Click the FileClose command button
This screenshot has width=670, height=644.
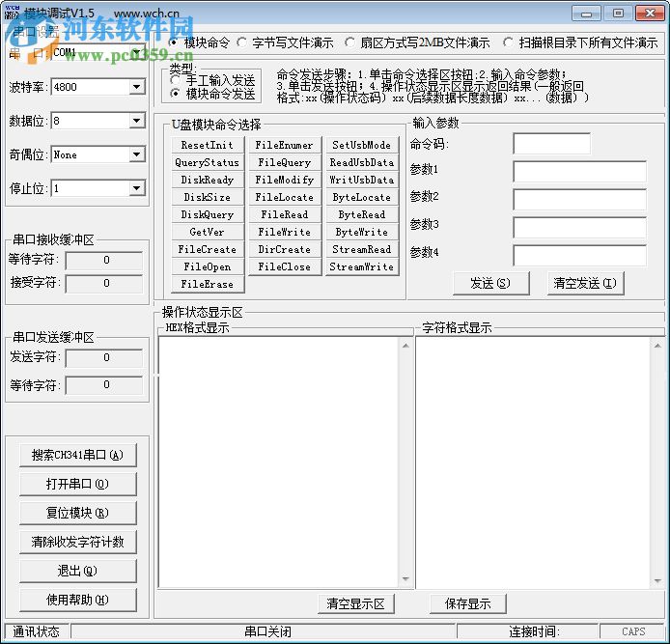click(285, 266)
